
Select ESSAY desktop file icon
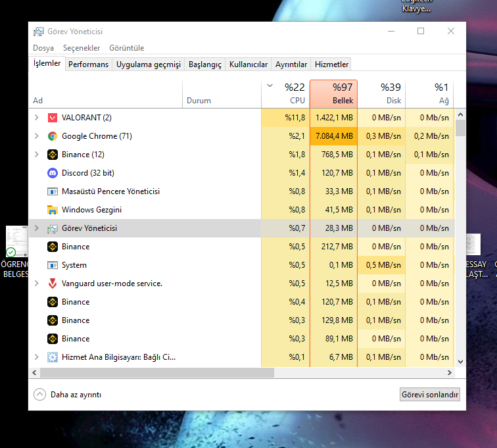tap(473, 244)
